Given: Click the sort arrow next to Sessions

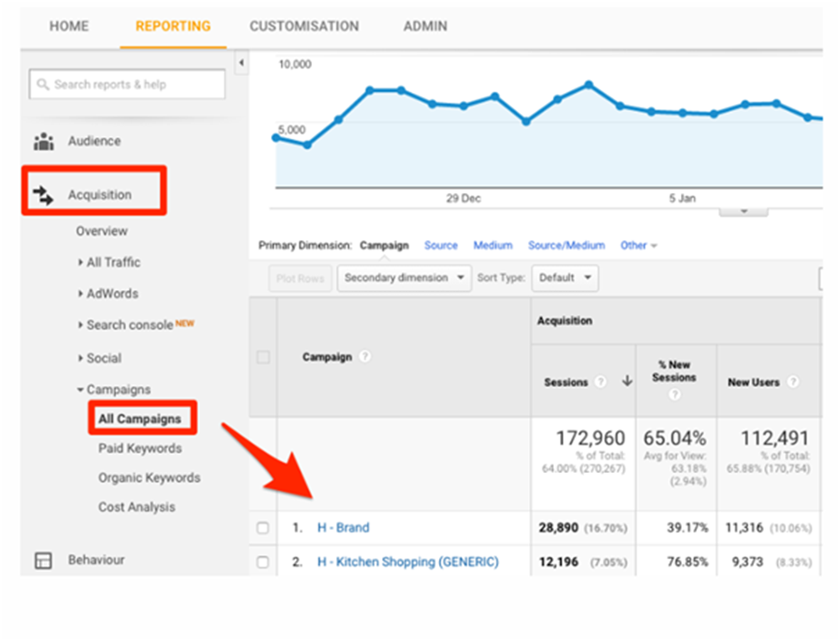Looking at the screenshot, I should (626, 382).
